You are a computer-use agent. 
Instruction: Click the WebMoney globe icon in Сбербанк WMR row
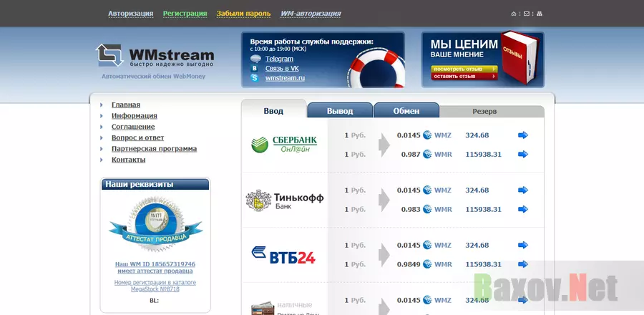[428, 155]
